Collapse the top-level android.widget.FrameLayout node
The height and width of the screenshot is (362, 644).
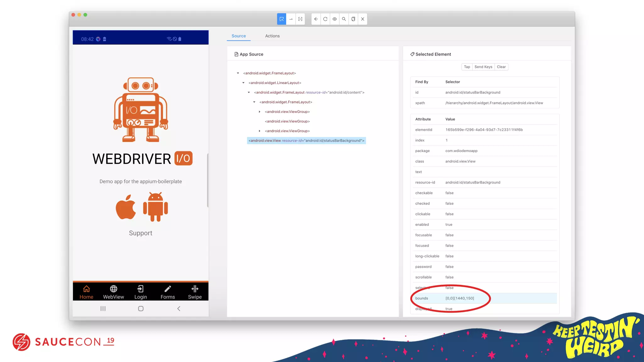click(x=238, y=73)
